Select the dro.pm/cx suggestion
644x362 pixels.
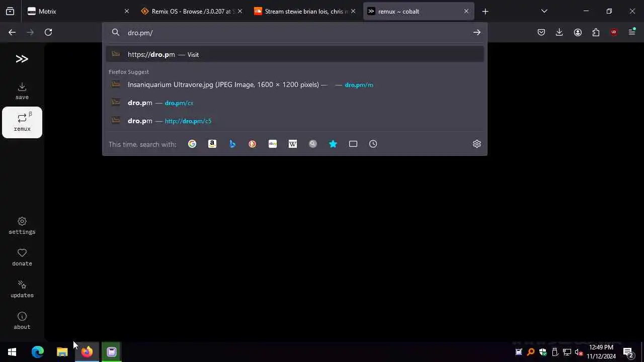click(295, 103)
